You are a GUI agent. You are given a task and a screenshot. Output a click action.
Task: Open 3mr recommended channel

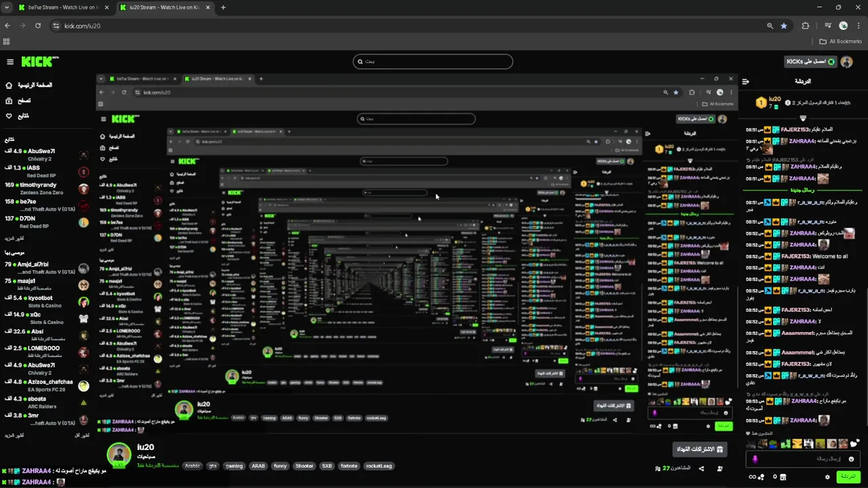tap(46, 419)
